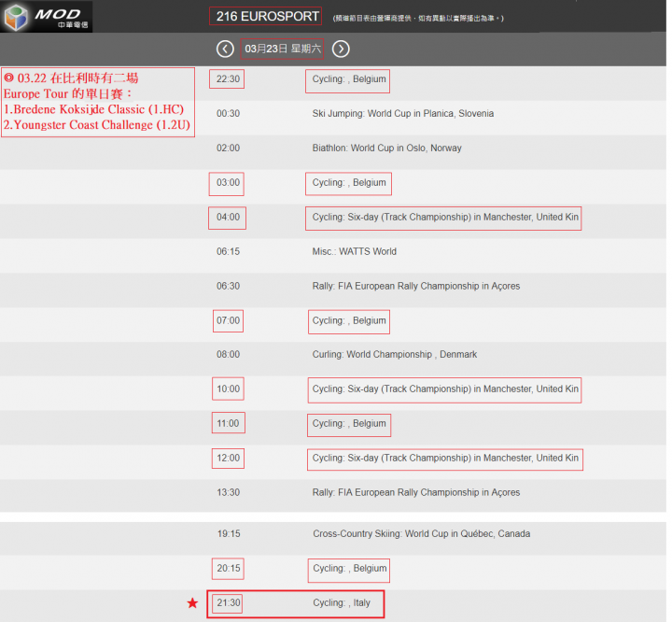Select Misc.: WATTS World program

tap(354, 251)
